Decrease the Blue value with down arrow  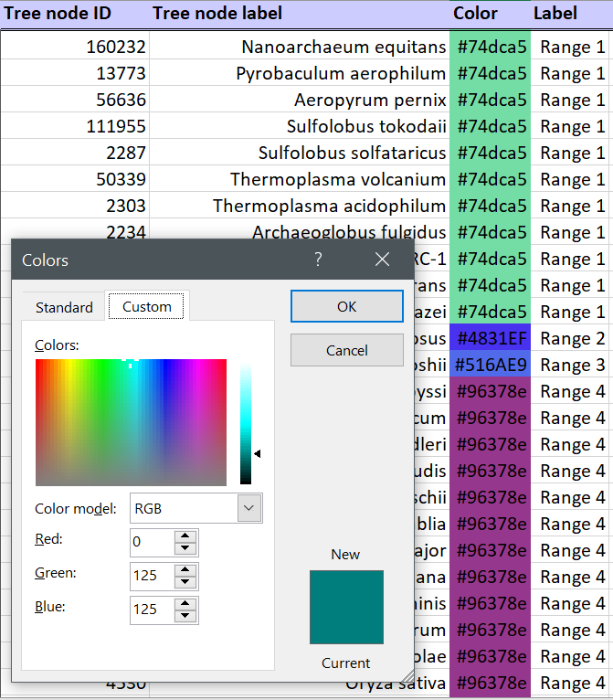click(185, 616)
